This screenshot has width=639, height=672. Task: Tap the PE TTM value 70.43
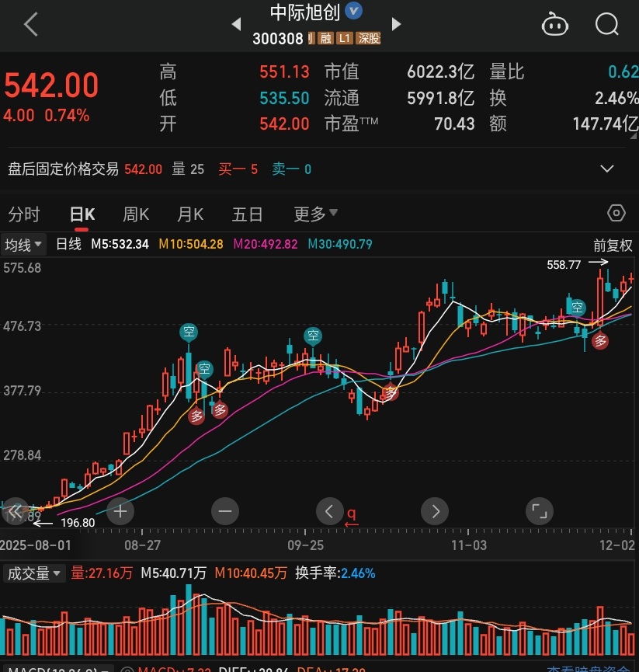coord(454,124)
